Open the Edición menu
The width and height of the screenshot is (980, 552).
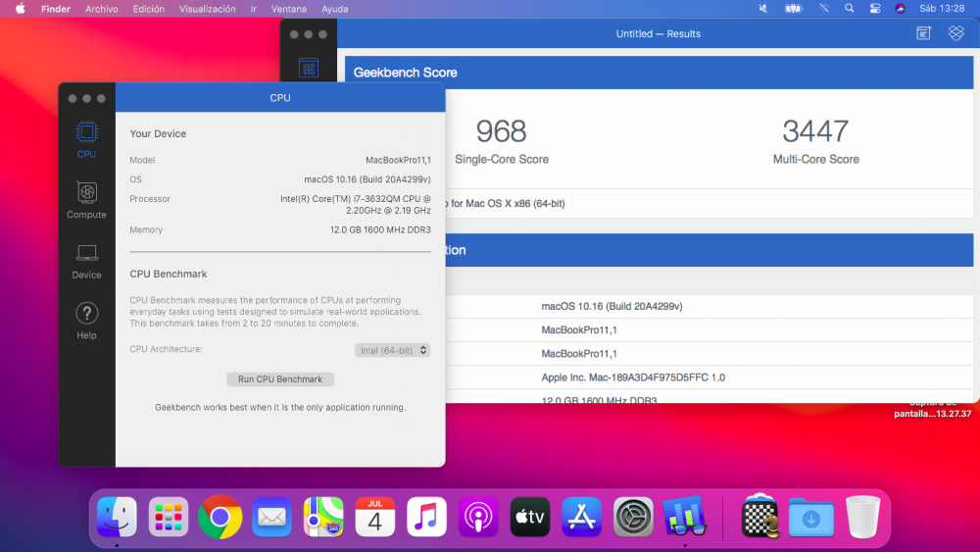pyautogui.click(x=149, y=9)
